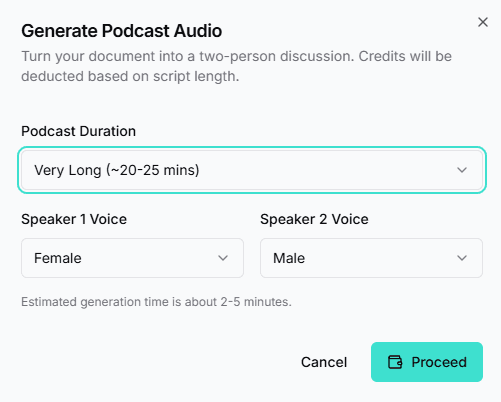This screenshot has height=402, width=501.
Task: Open the Speaker 2 Voice dropdown
Action: pos(371,258)
